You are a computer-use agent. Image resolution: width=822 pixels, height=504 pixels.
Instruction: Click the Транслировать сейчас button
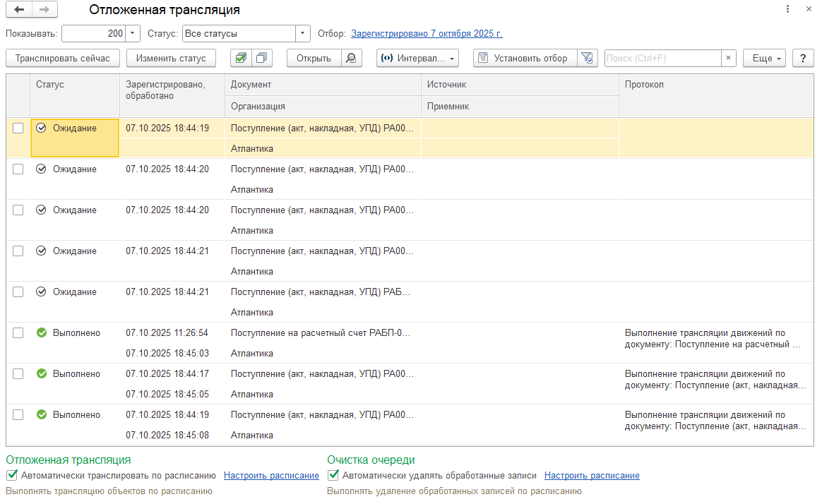63,59
